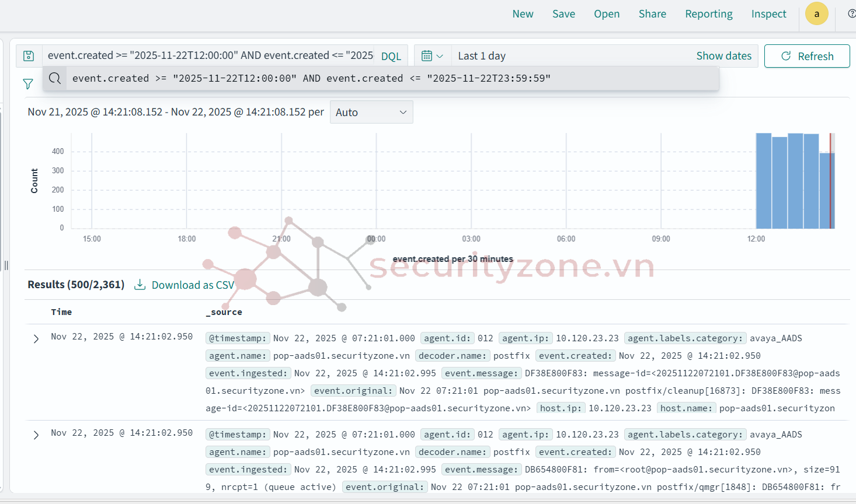Click the search magnifier icon in suggestion
Image resolution: width=856 pixels, height=504 pixels.
(55, 78)
